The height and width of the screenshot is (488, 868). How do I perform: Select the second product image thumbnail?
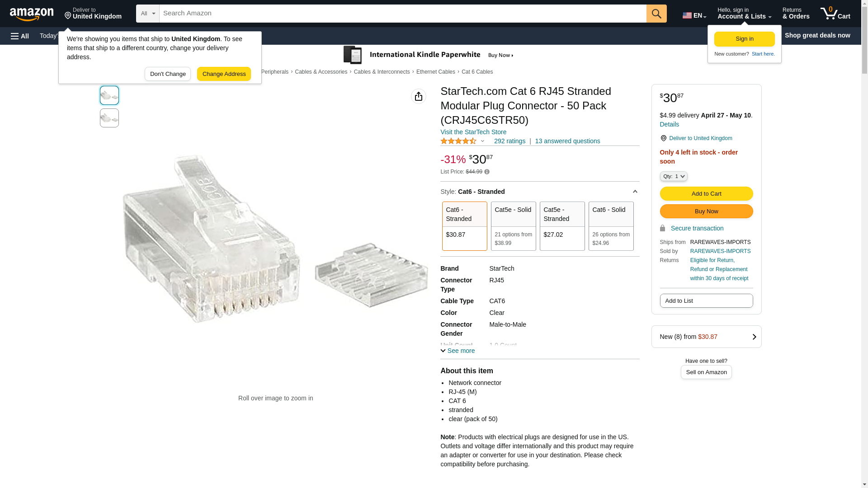[109, 118]
